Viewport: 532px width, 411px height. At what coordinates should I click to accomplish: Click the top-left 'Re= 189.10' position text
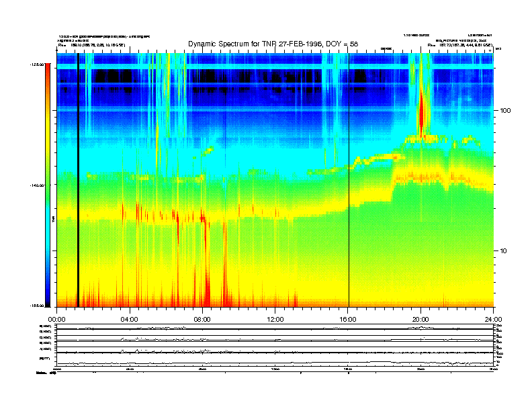91,45
